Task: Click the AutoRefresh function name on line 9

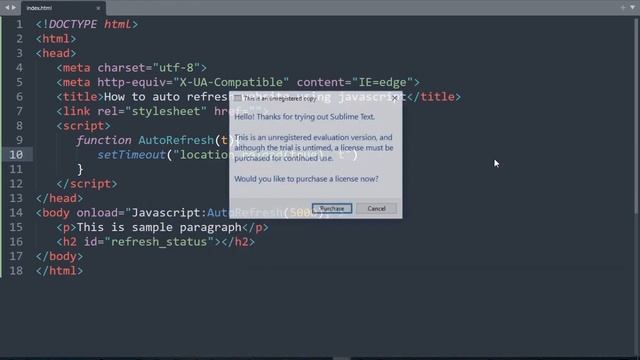Action: [x=176, y=140]
